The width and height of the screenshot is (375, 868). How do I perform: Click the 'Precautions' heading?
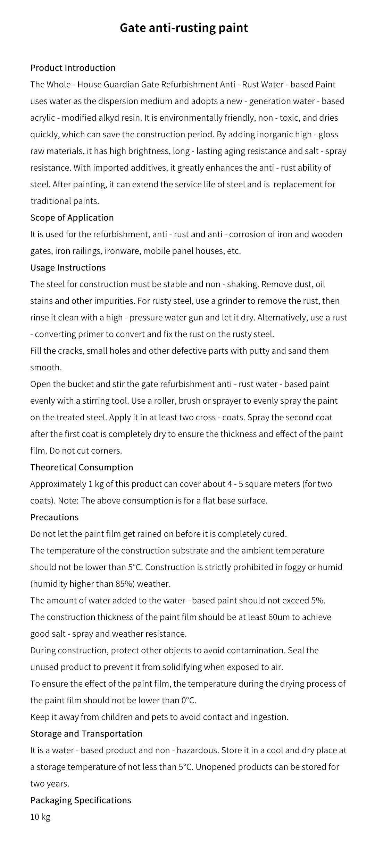(x=55, y=517)
